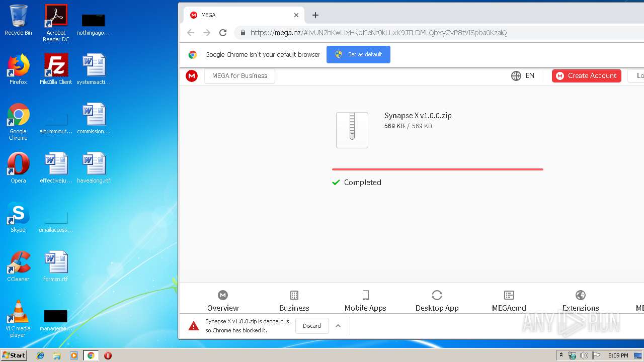Image resolution: width=644 pixels, height=362 pixels.
Task: Click the Opera taskbar icon
Action: 108,355
